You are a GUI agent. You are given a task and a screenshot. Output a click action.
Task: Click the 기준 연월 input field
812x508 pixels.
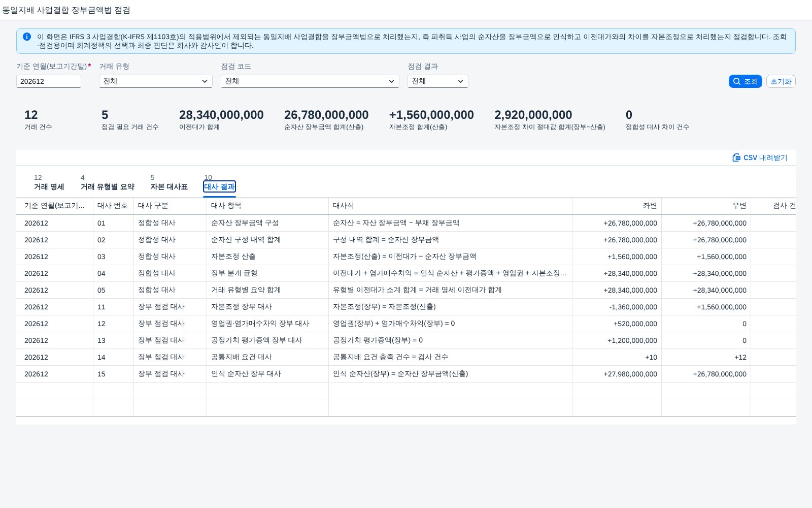point(49,81)
